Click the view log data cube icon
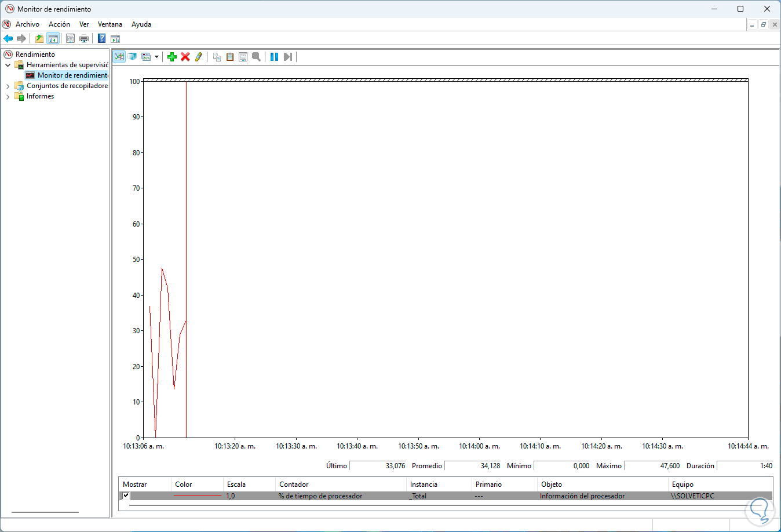 (133, 57)
